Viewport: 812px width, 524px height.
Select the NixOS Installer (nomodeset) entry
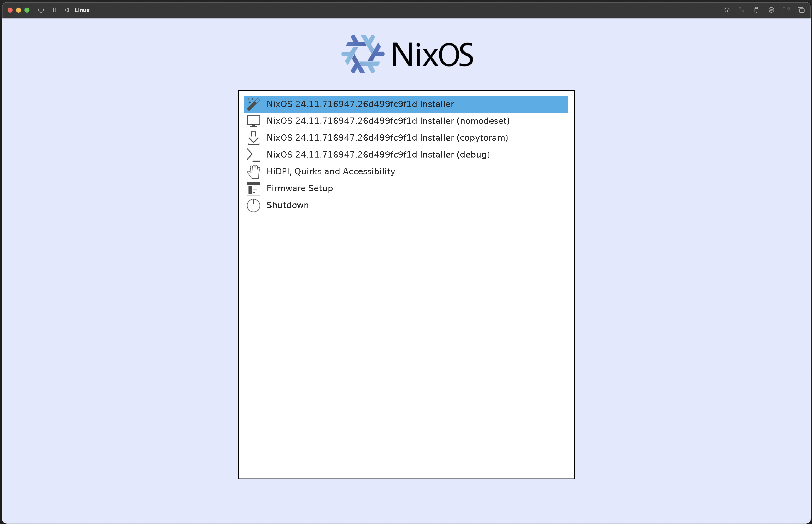coord(387,121)
